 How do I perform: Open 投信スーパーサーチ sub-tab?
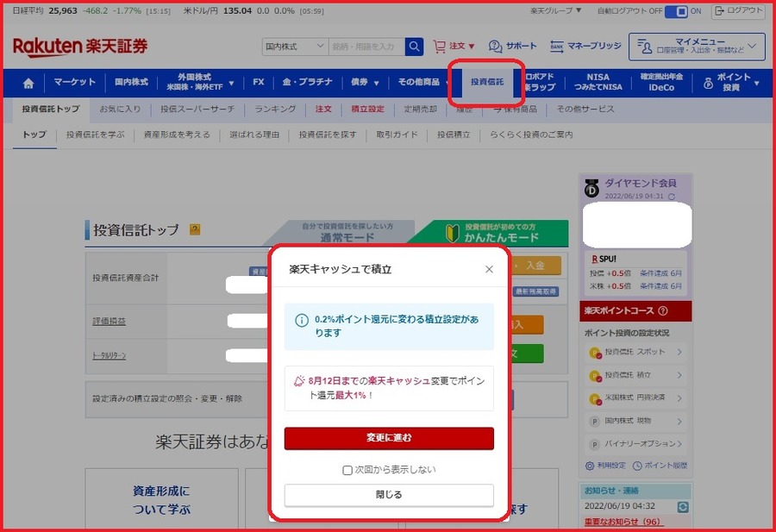(197, 110)
